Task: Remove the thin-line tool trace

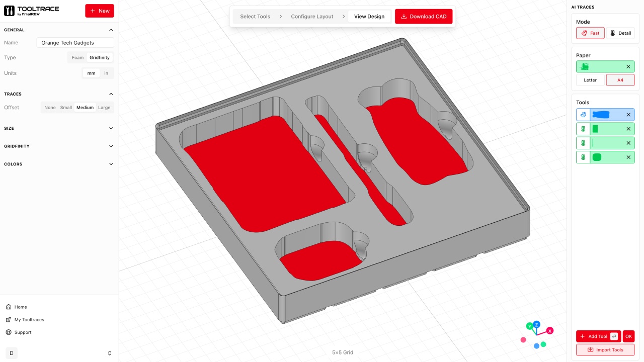Action: point(628,143)
